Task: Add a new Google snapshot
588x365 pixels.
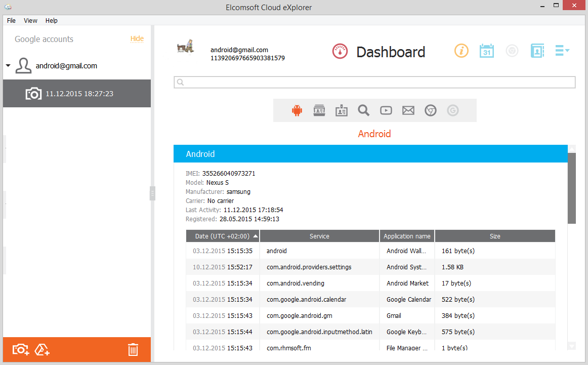Action: (21, 350)
